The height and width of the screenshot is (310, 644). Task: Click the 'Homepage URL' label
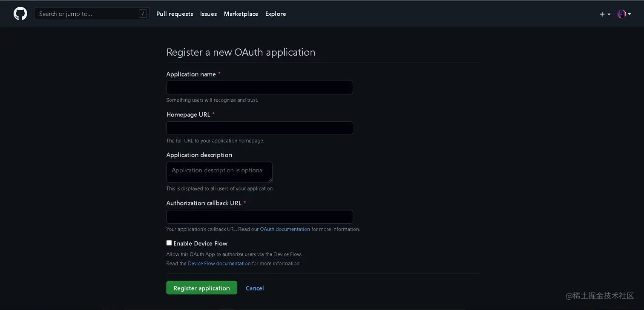point(188,114)
